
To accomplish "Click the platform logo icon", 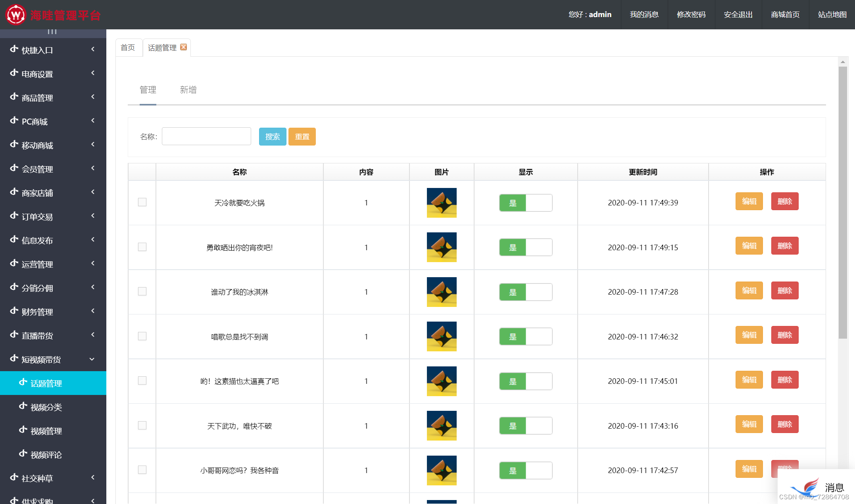I will pos(16,15).
